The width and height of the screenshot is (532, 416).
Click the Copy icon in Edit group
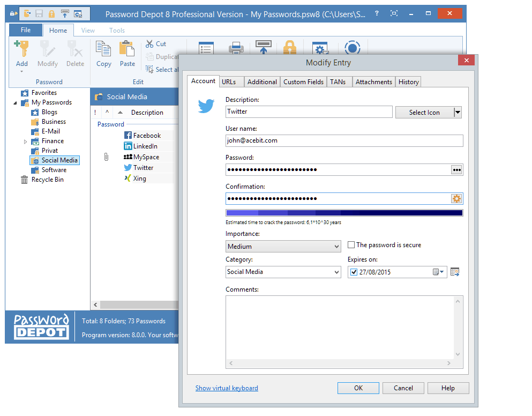[103, 49]
